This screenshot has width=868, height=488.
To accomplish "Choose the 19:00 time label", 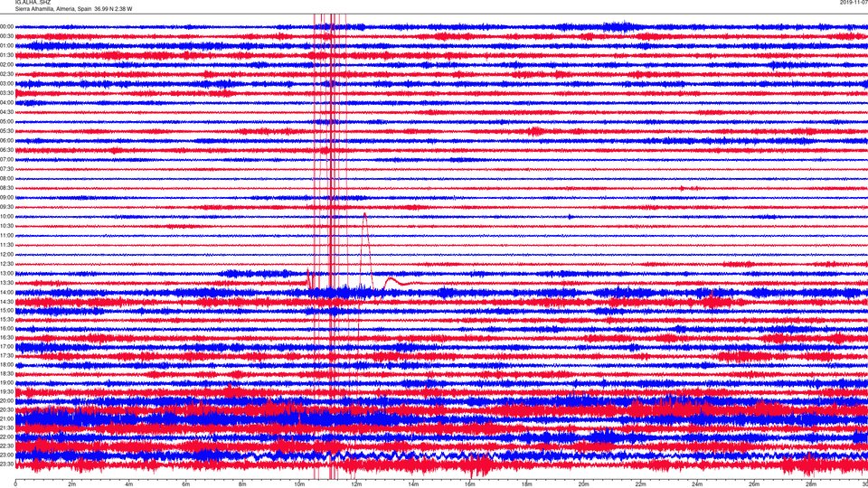I will pyautogui.click(x=6, y=383).
